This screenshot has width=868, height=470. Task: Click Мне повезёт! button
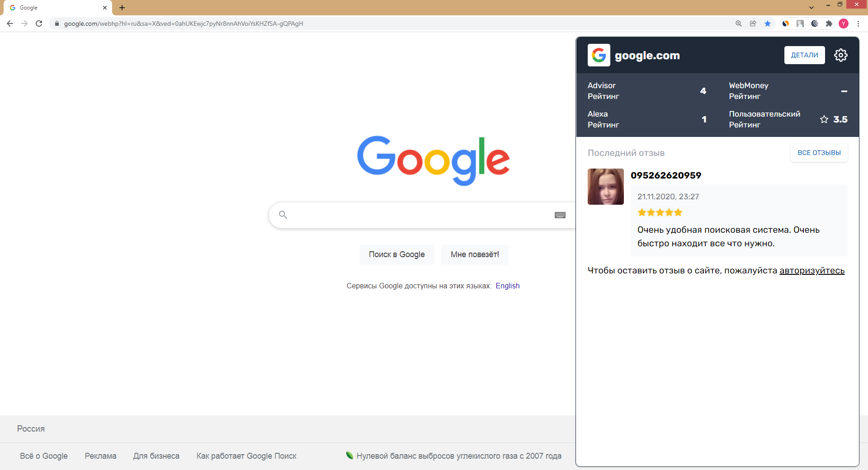tap(475, 254)
